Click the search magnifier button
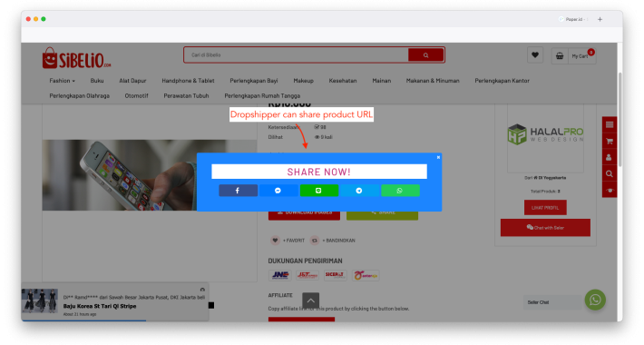This screenshot has width=644, height=345. pyautogui.click(x=426, y=54)
